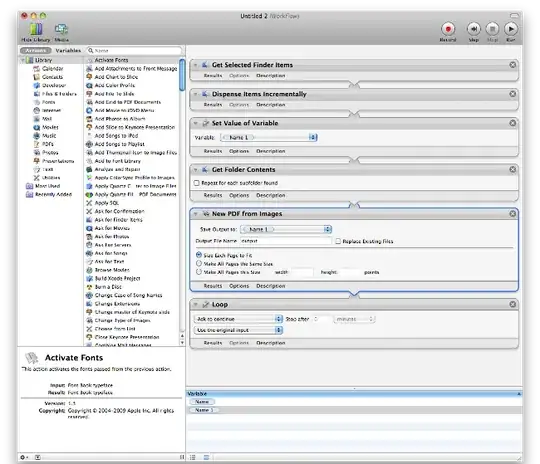Click the Output File Name field
This screenshot has height=464, width=540.
pos(286,241)
